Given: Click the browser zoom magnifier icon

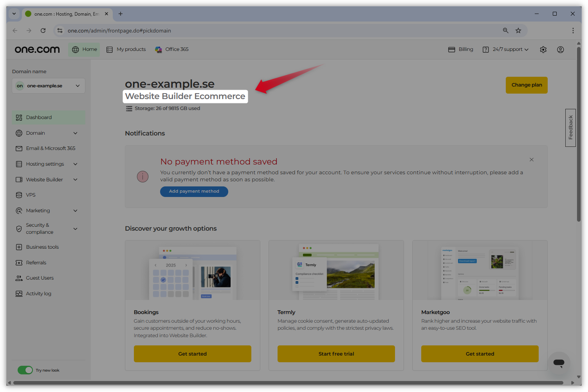Looking at the screenshot, I should [505, 31].
